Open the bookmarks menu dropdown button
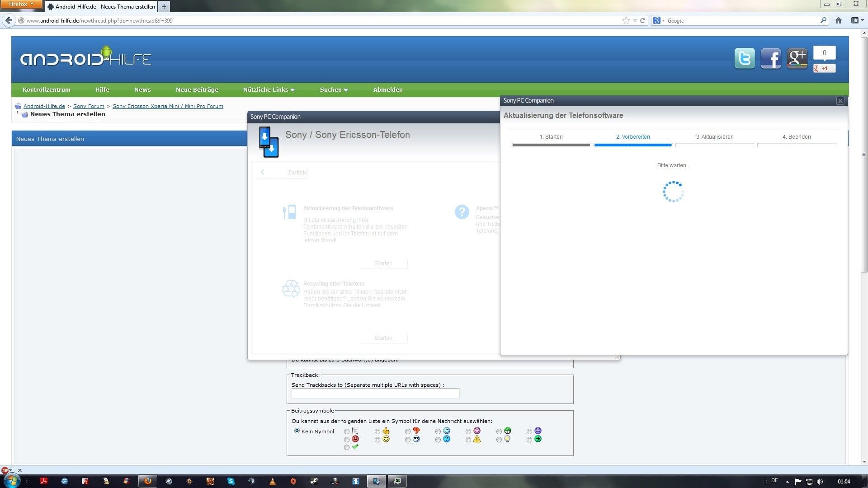Screen dimensions: 868x488 pyautogui.click(x=857, y=20)
